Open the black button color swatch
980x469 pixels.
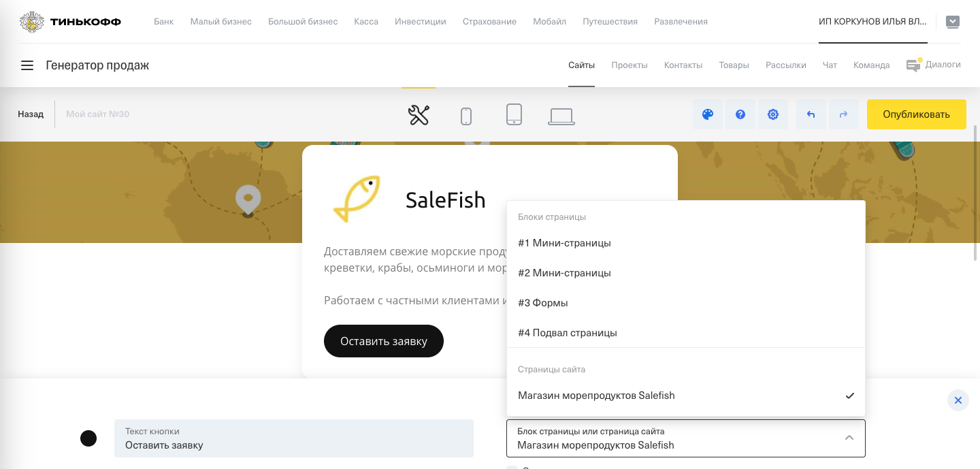[88, 438]
